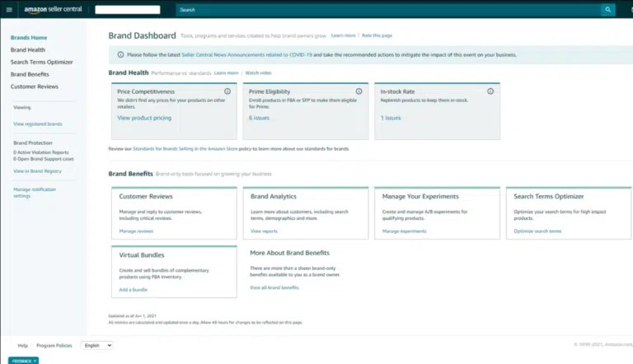Open Seller Central News Announcements COVID-19 link

(x=246, y=55)
